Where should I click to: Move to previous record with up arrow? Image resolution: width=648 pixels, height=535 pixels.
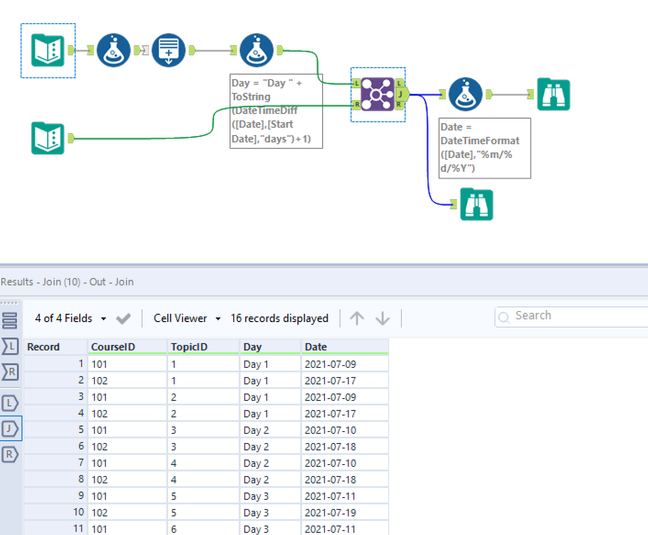357,318
